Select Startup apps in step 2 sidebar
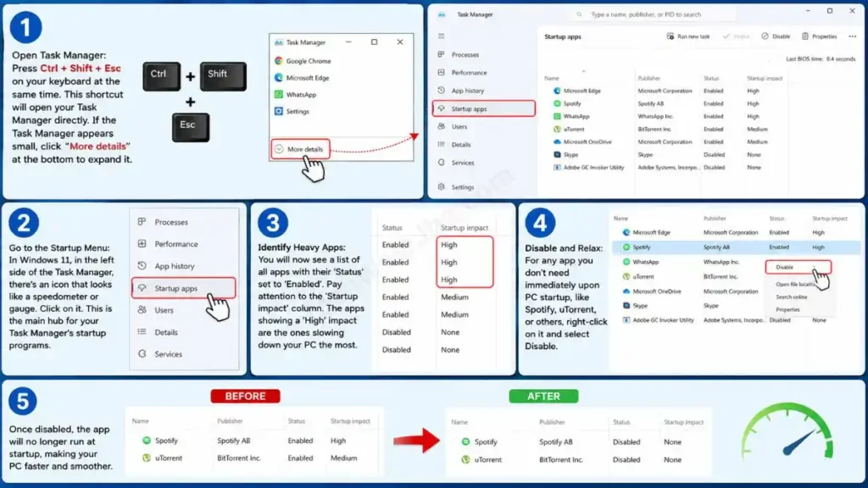Image resolution: width=868 pixels, height=488 pixels. click(x=184, y=288)
